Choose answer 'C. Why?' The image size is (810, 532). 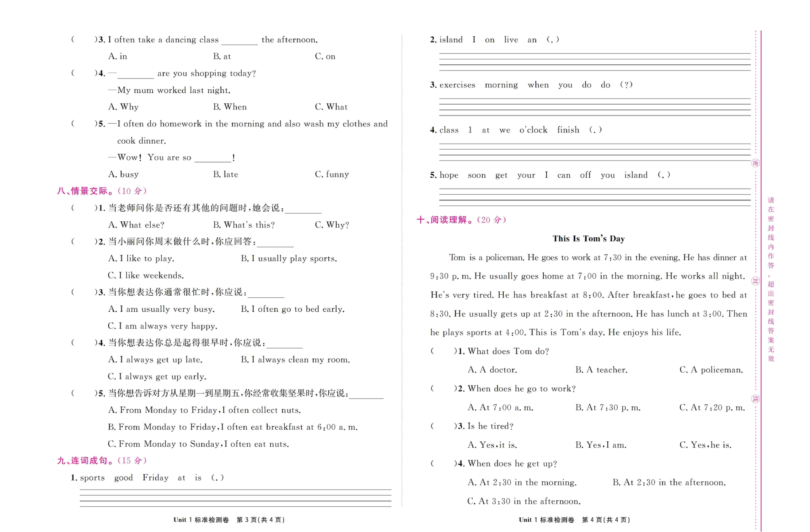coord(332,225)
